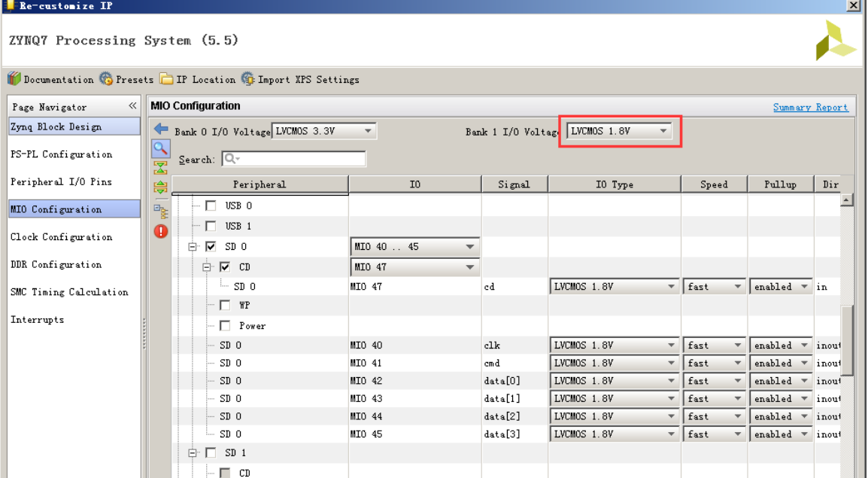Open the Presets gear icon
This screenshot has height=478, width=868.
tap(106, 78)
